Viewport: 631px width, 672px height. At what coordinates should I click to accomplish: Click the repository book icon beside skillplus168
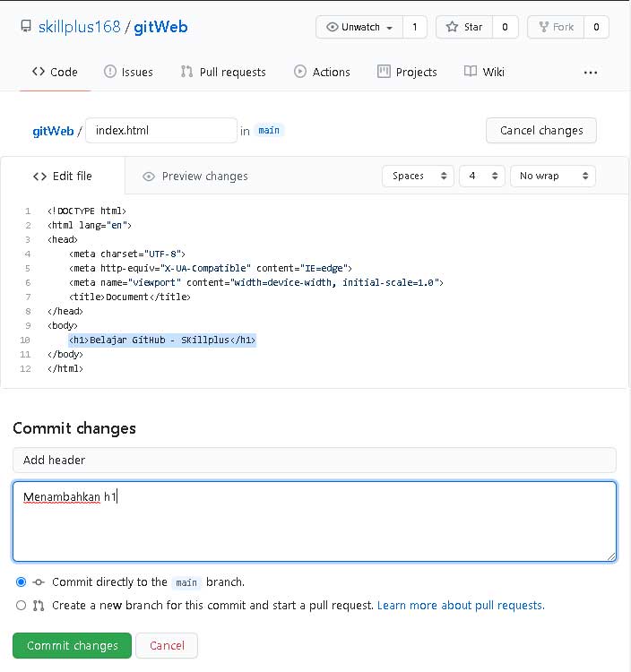25,27
